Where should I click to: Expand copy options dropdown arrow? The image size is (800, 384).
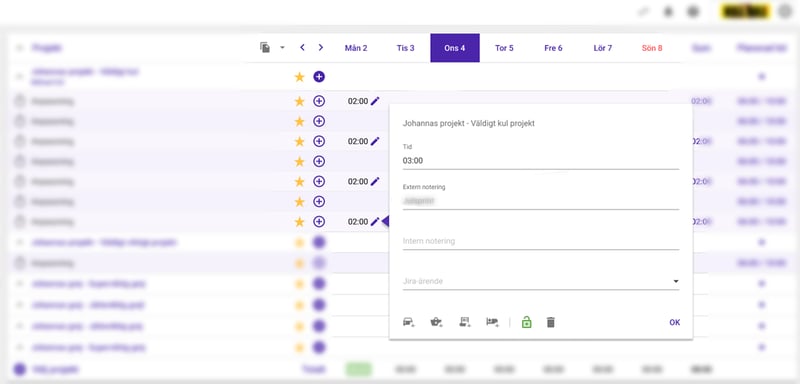click(x=282, y=47)
